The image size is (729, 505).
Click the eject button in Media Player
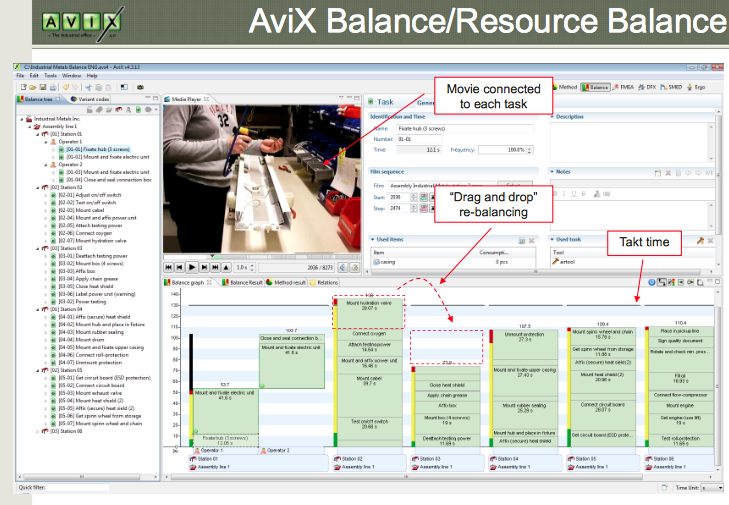226,267
